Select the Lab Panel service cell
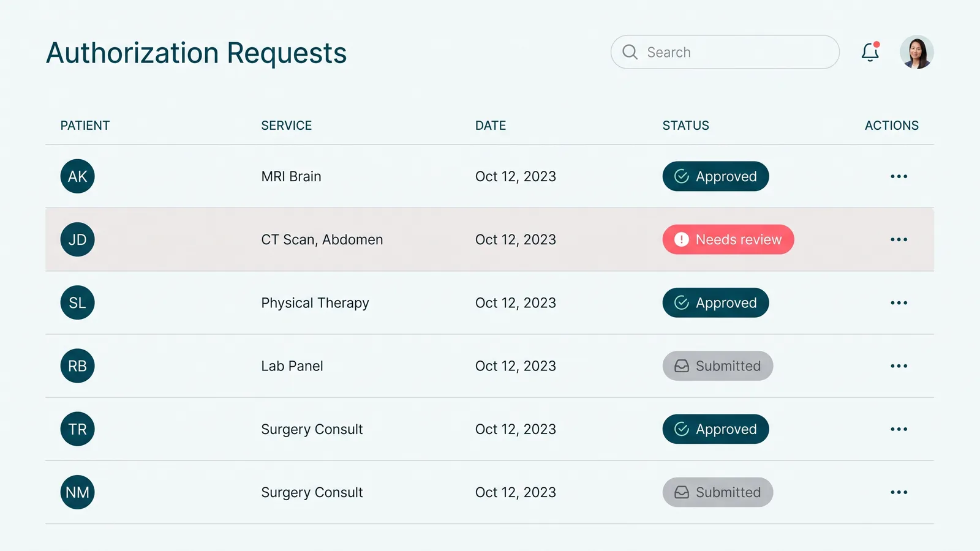 pyautogui.click(x=292, y=366)
